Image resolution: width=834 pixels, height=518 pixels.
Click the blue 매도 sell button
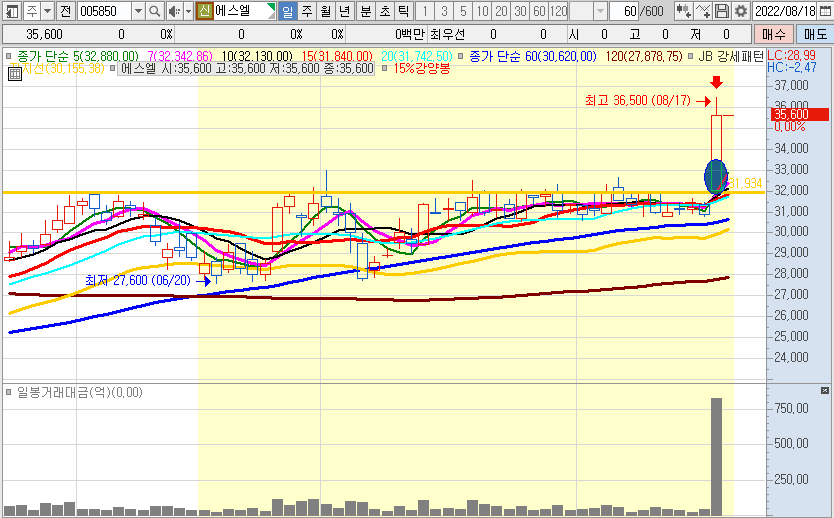815,35
